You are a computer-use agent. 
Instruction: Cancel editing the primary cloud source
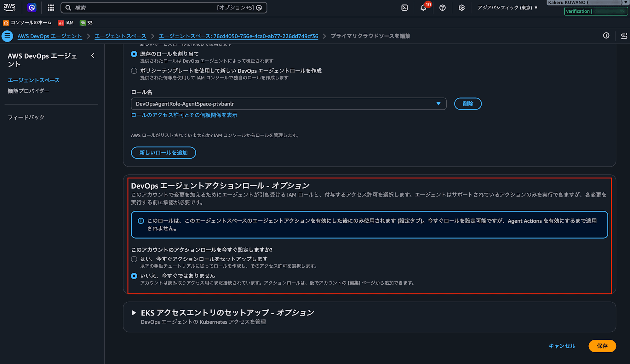click(562, 346)
